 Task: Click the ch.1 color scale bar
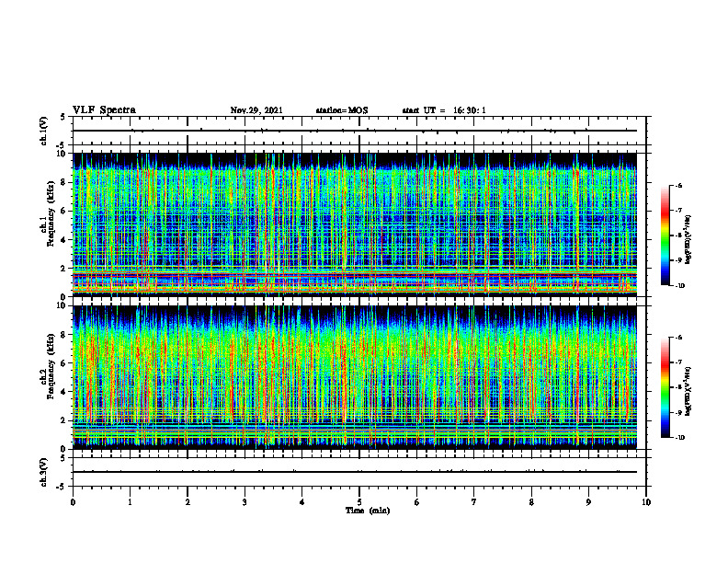[665, 236]
